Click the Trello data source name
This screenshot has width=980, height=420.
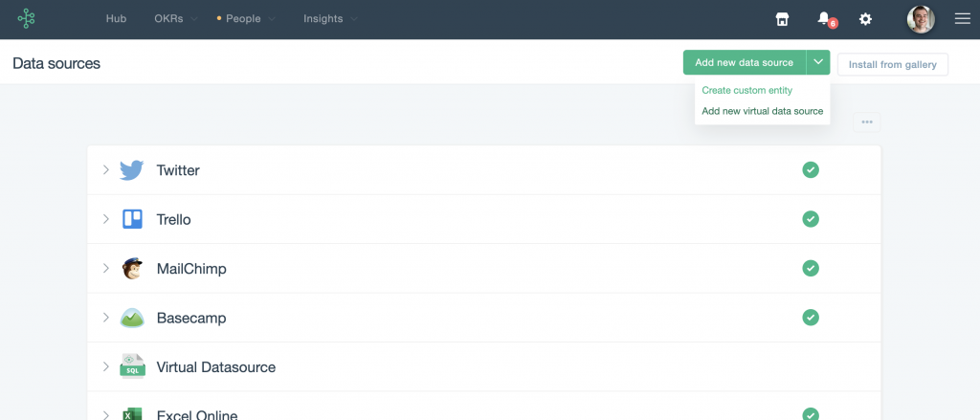[x=174, y=219]
